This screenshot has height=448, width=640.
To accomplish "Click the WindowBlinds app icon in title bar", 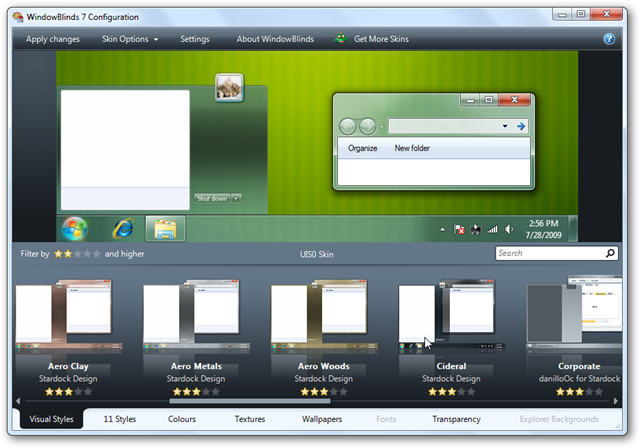I will point(18,16).
